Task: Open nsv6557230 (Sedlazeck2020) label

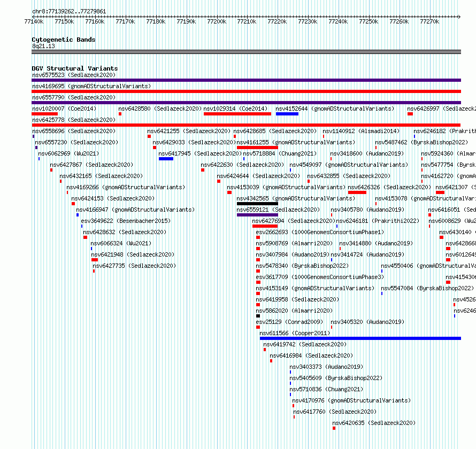Action: [x=76, y=142]
